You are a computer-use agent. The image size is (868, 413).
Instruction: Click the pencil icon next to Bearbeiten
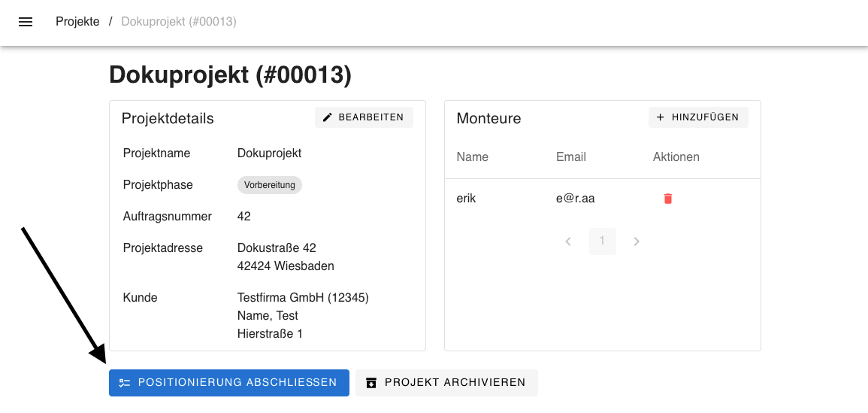(327, 117)
